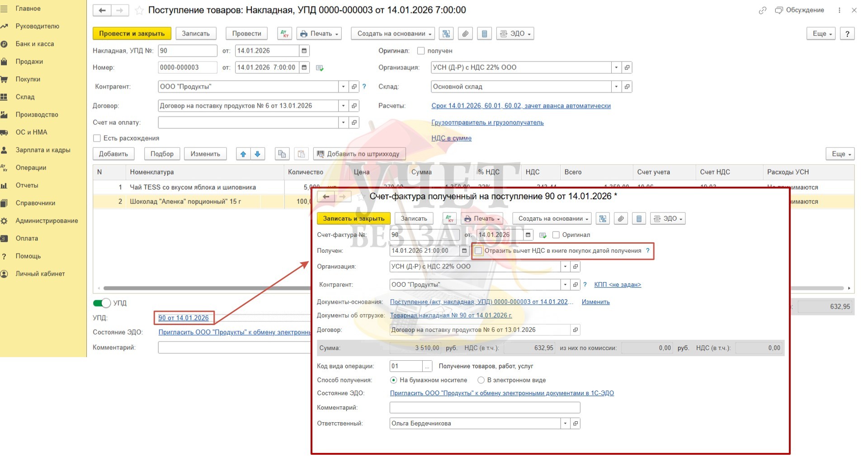This screenshot has height=457, width=868.
Task: Open the Склад dropdown list
Action: [x=616, y=87]
